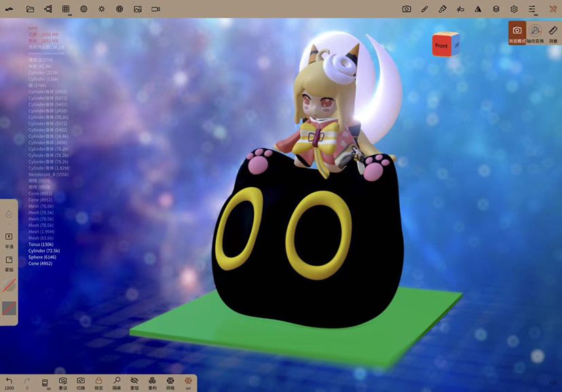
Task: Select the Smooth (平滑) shortcut
Action: 9,241
